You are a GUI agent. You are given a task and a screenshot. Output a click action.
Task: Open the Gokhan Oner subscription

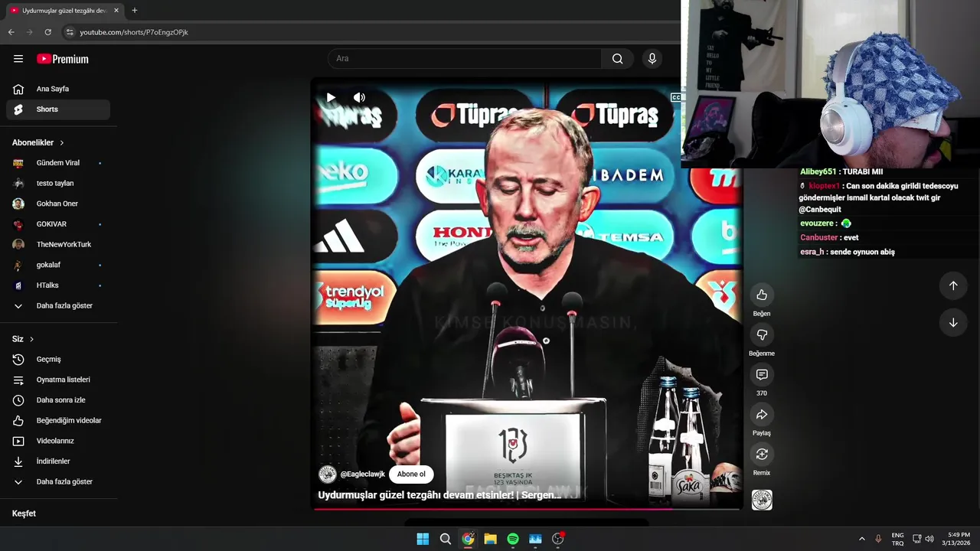coord(58,204)
